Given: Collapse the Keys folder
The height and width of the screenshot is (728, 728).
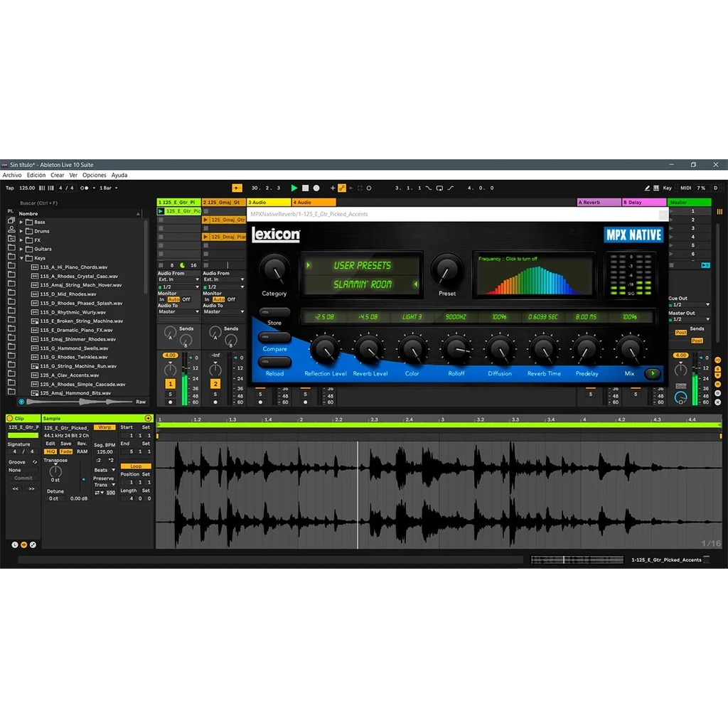Looking at the screenshot, I should point(21,257).
